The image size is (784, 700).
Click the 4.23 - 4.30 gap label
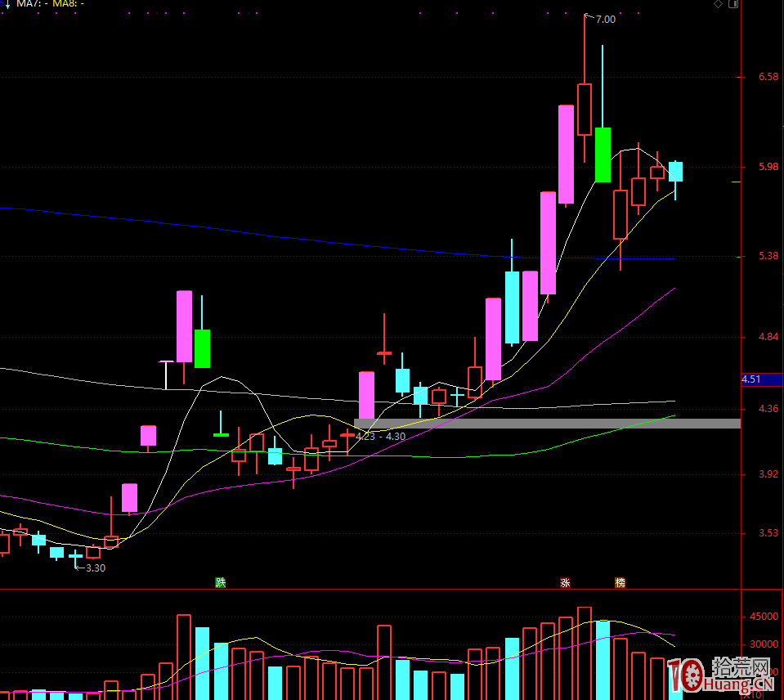[x=380, y=437]
